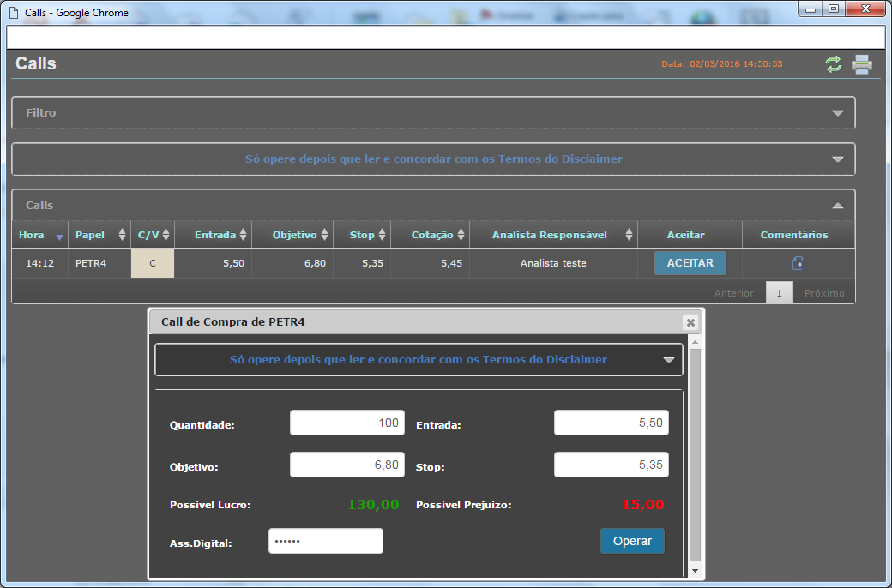Sort table by Entrada column
The width and height of the screenshot is (892, 588).
coord(214,235)
